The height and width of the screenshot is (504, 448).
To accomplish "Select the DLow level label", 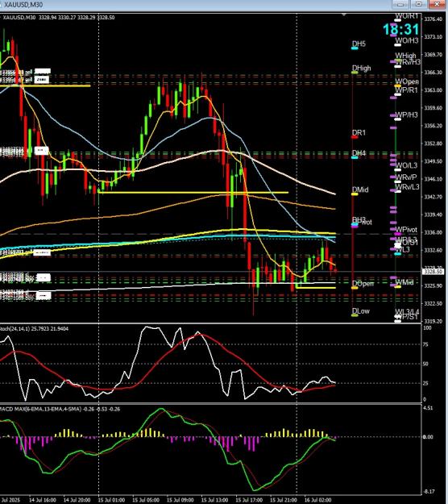I will coord(361,311).
